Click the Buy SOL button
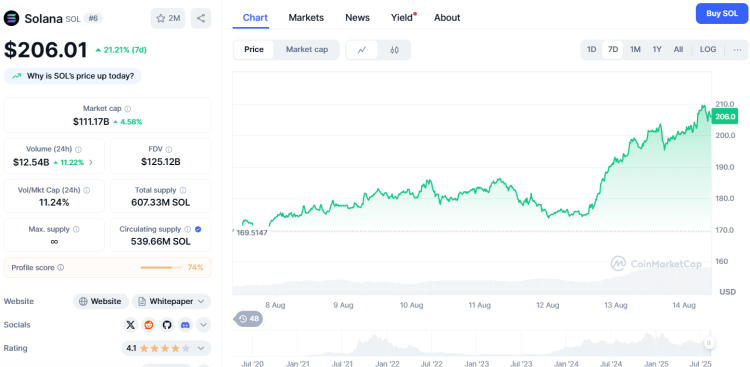Screen dimensions: 750x367 (x=722, y=13)
